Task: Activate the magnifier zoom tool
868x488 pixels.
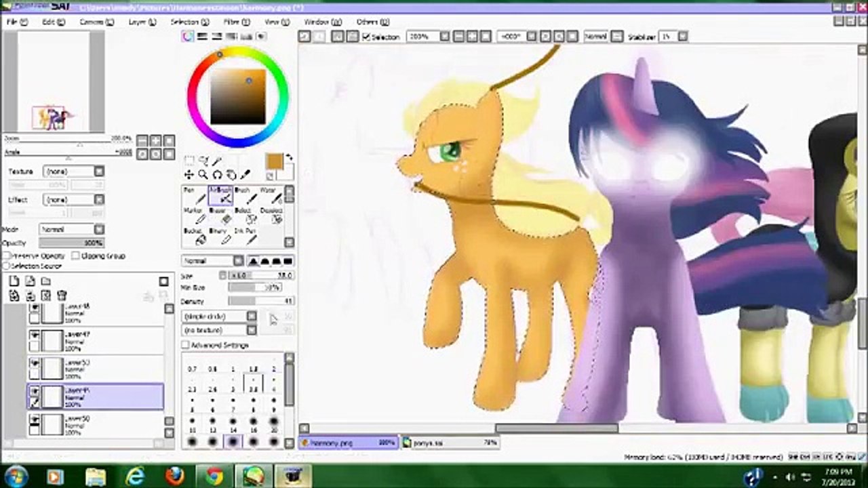Action: click(x=203, y=175)
